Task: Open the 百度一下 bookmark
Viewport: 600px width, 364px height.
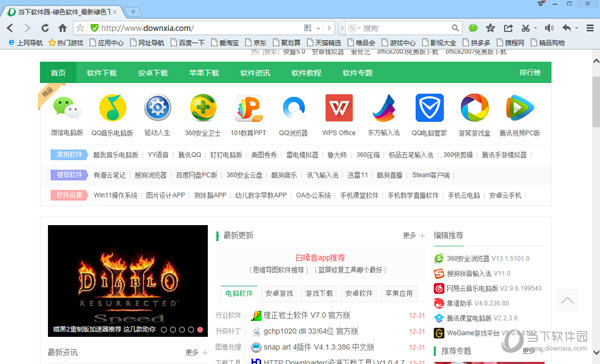Action: click(x=188, y=42)
